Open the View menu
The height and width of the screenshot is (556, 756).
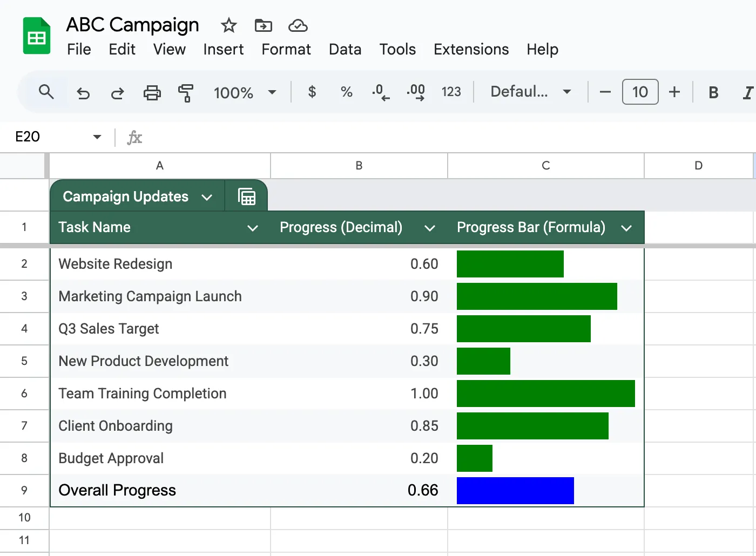pyautogui.click(x=169, y=49)
